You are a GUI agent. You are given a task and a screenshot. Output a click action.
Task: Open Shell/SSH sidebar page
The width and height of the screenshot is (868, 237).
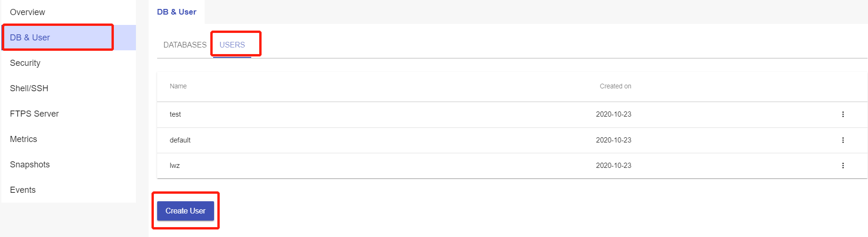(29, 88)
